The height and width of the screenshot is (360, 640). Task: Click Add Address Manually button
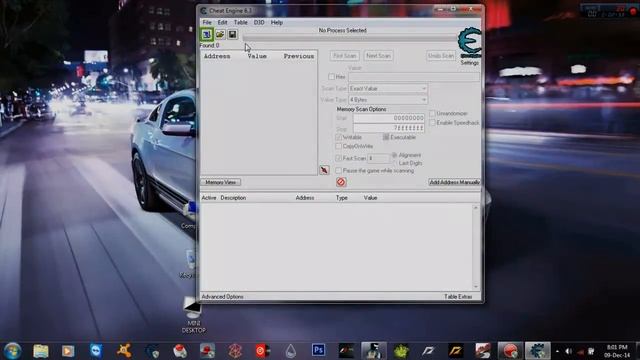pyautogui.click(x=454, y=182)
